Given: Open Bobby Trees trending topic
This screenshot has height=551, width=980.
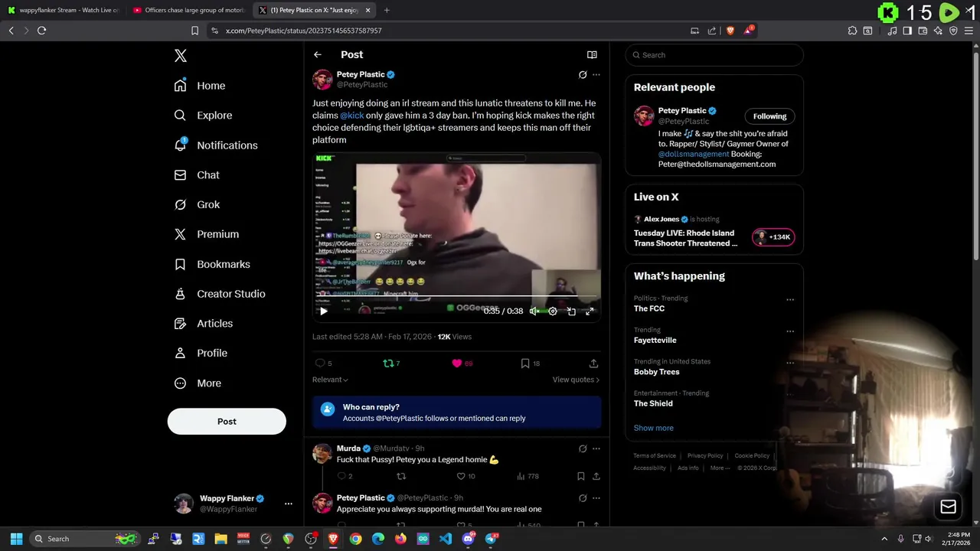Looking at the screenshot, I should pyautogui.click(x=657, y=372).
